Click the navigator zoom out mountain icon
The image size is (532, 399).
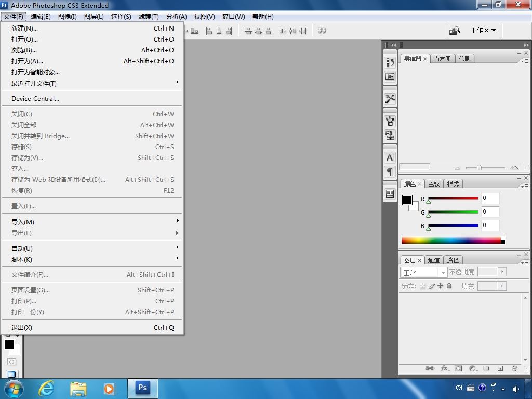point(457,168)
